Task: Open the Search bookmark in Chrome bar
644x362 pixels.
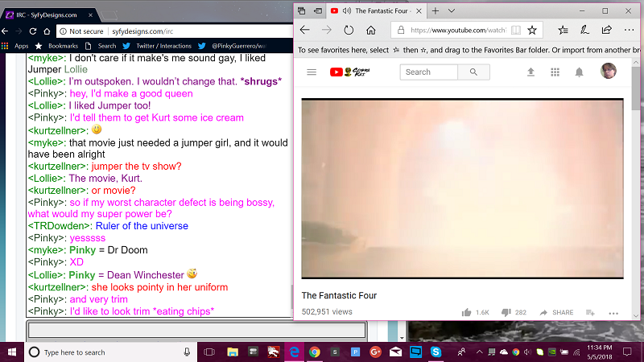Action: [x=101, y=46]
